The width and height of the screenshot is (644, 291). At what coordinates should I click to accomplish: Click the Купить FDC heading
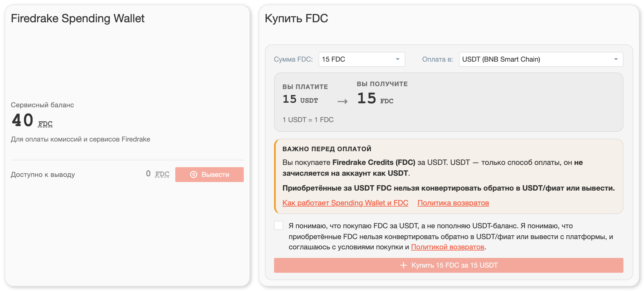pyautogui.click(x=296, y=18)
